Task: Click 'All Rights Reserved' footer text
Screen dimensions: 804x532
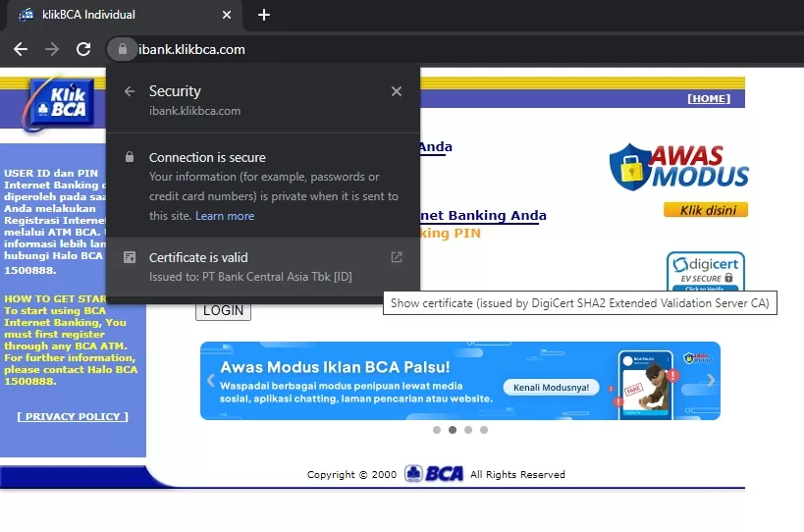Action: [x=518, y=475]
